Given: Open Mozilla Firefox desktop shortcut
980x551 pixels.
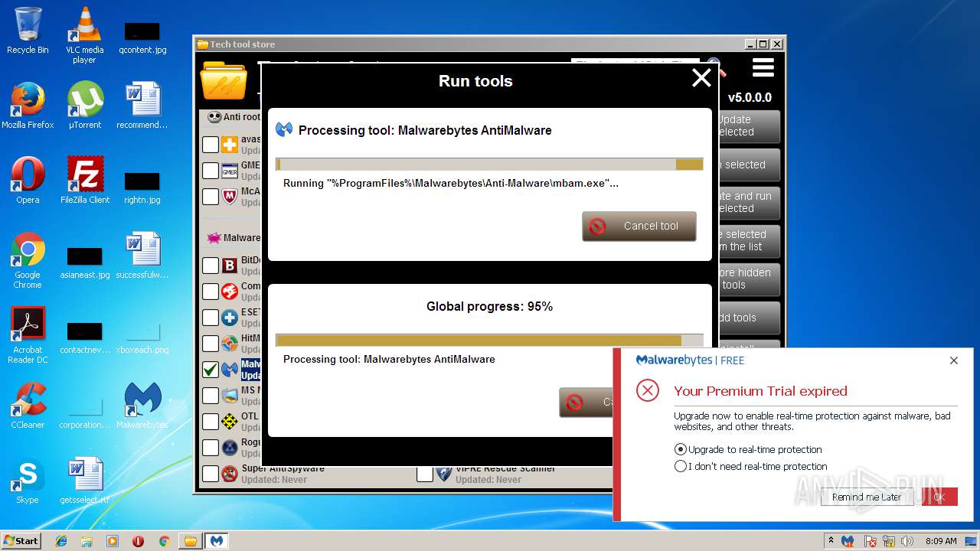Looking at the screenshot, I should [x=28, y=106].
